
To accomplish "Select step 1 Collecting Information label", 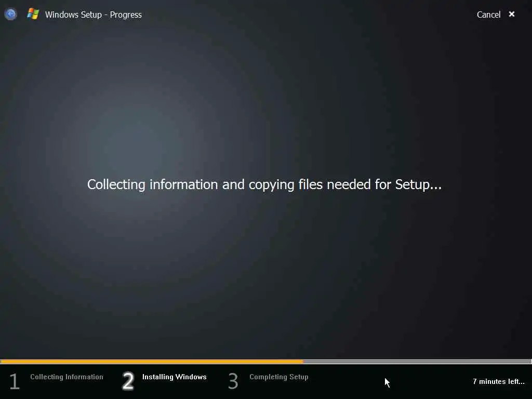I will pos(66,377).
